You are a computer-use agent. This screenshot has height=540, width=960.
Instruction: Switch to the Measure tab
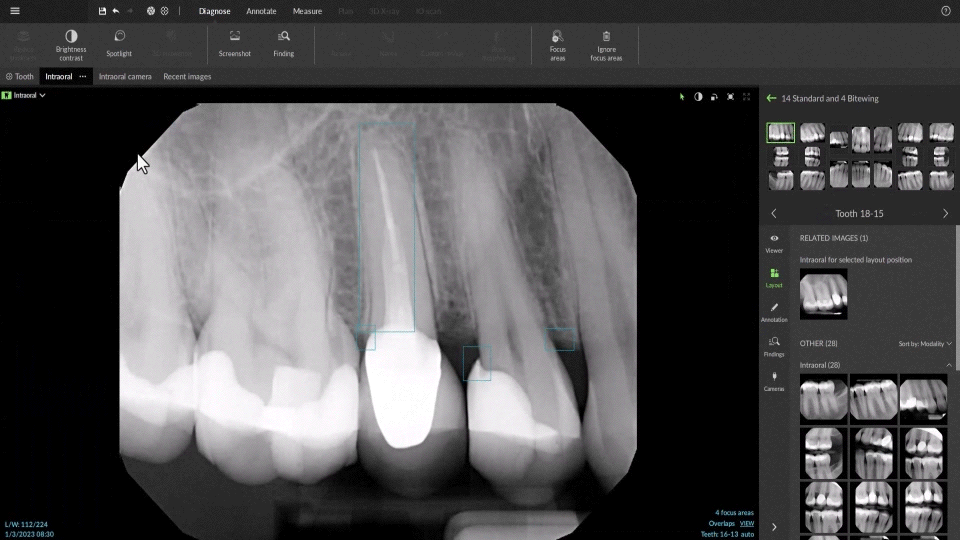pyautogui.click(x=307, y=11)
